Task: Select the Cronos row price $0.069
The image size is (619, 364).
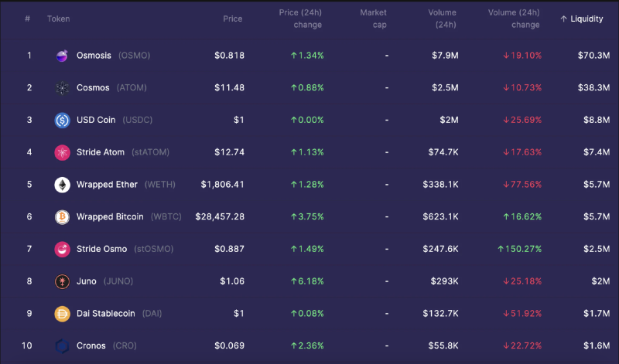Action: tap(229, 345)
